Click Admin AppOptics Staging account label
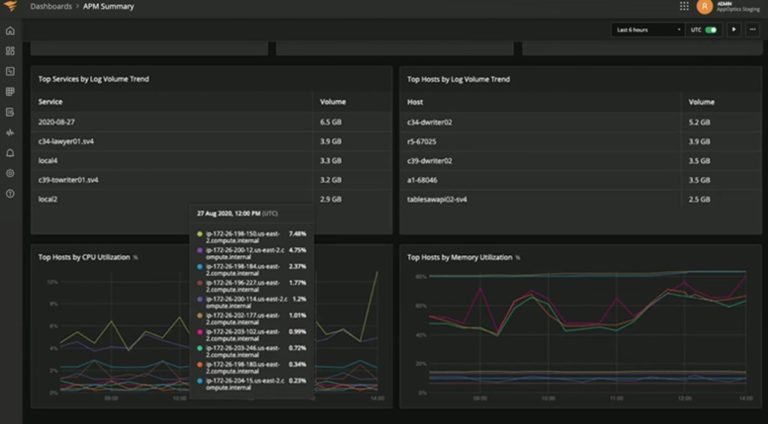Image resolution: width=768 pixels, height=424 pixels. [738, 6]
